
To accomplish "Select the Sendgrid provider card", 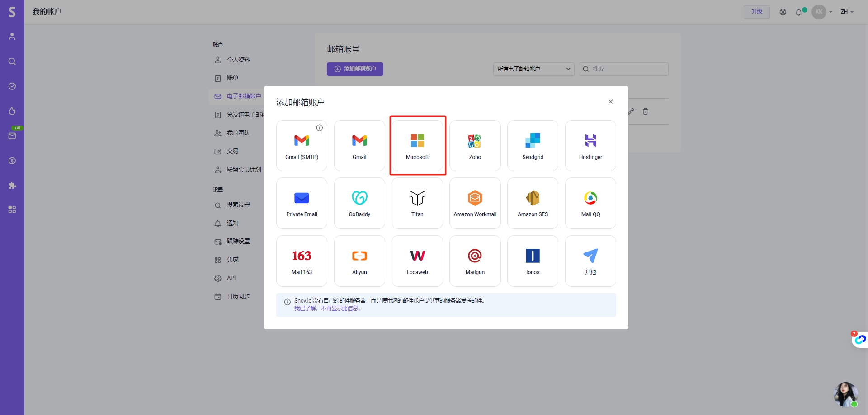I will pos(533,145).
